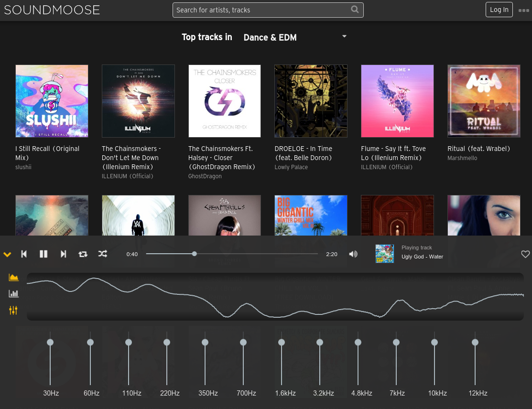Click the 0:40 elapsed time
Viewport: 532px width, 409px height.
click(132, 254)
